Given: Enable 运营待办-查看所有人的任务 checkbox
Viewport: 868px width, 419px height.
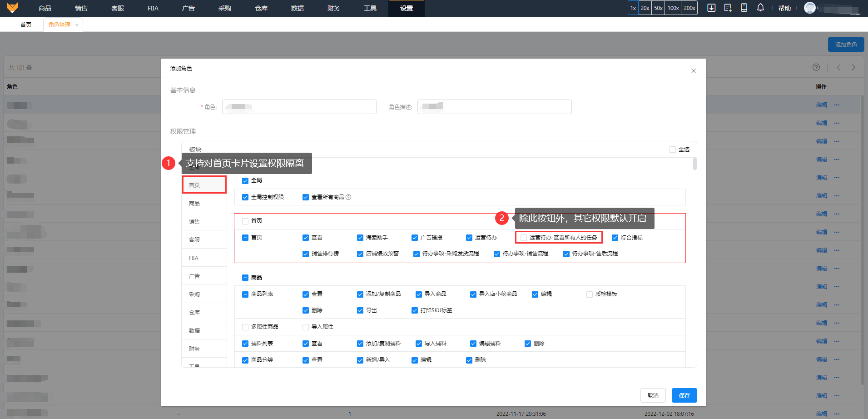Looking at the screenshot, I should click(x=524, y=238).
